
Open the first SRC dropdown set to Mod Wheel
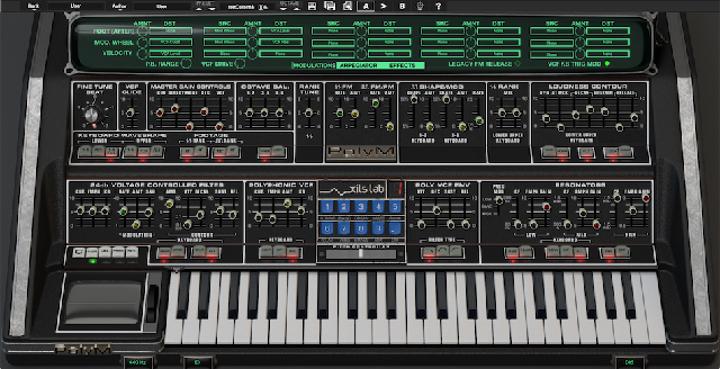(225, 31)
